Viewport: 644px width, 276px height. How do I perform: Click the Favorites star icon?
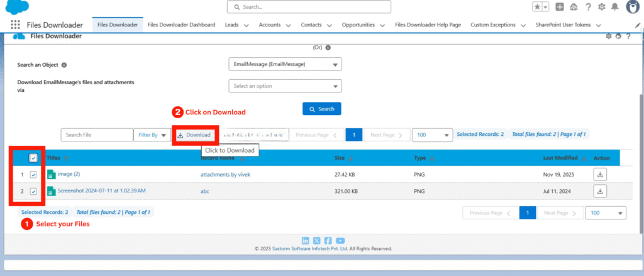(x=537, y=7)
